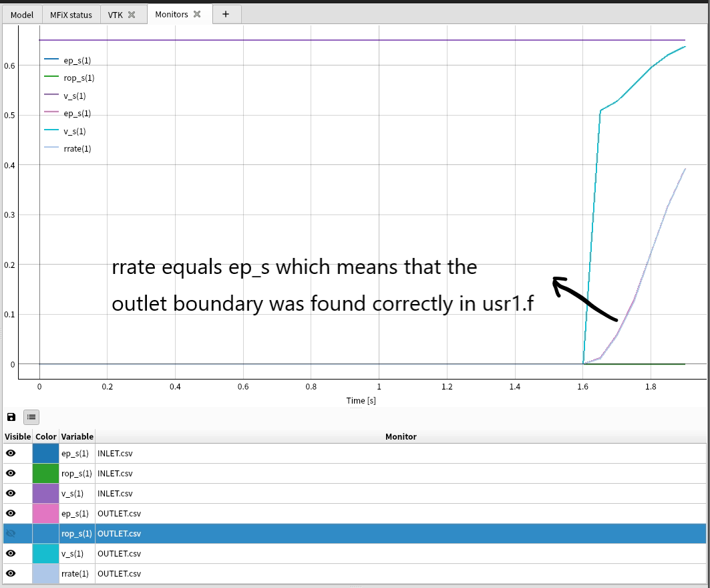
Task: Toggle visibility of v_s(1) OUTLET.csv
Action: point(11,553)
